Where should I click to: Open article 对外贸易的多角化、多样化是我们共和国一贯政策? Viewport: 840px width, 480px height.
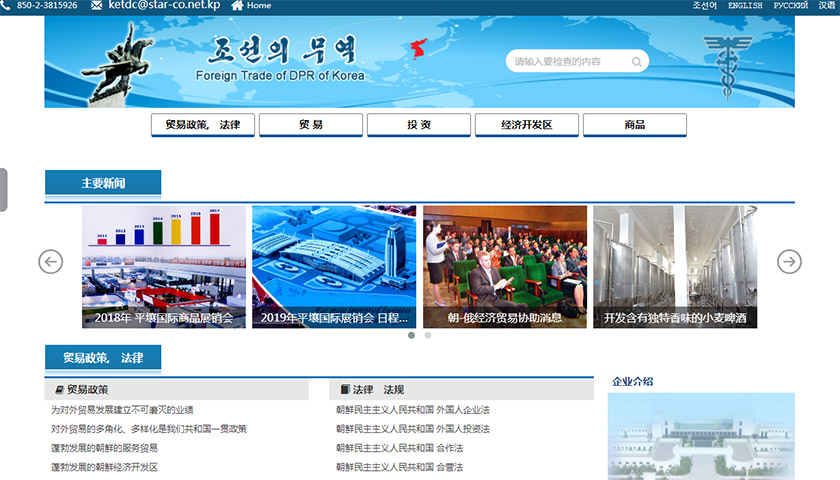tap(149, 429)
